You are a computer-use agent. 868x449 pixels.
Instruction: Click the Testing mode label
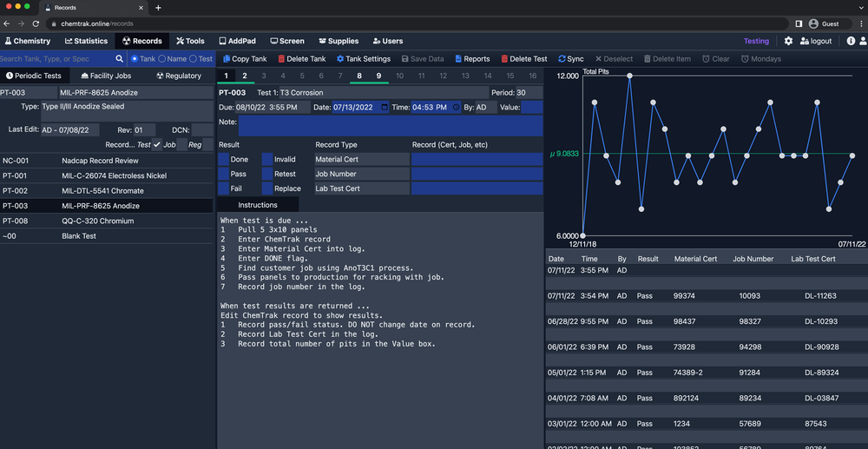coord(756,41)
